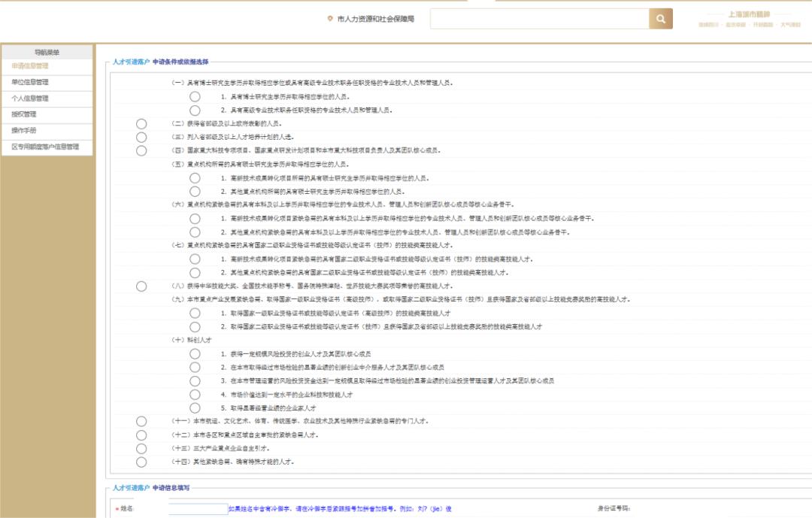Select radio (三) 列入省部级及以上人才培养计划
This screenshot has height=518, width=812.
141,138
